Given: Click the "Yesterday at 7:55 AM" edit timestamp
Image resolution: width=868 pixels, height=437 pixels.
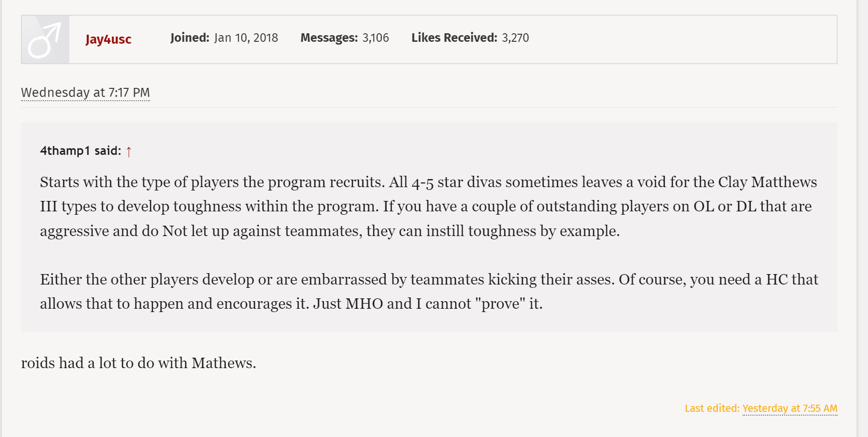Looking at the screenshot, I should (x=790, y=408).
